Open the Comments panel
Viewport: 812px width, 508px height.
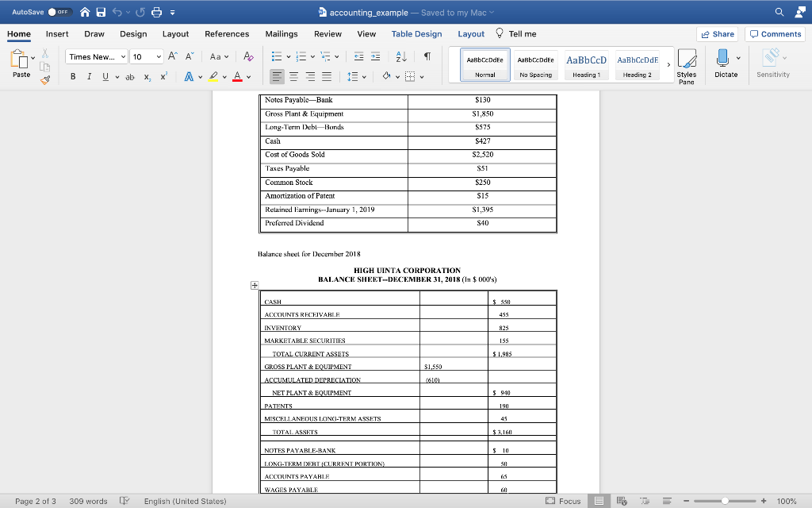click(775, 34)
